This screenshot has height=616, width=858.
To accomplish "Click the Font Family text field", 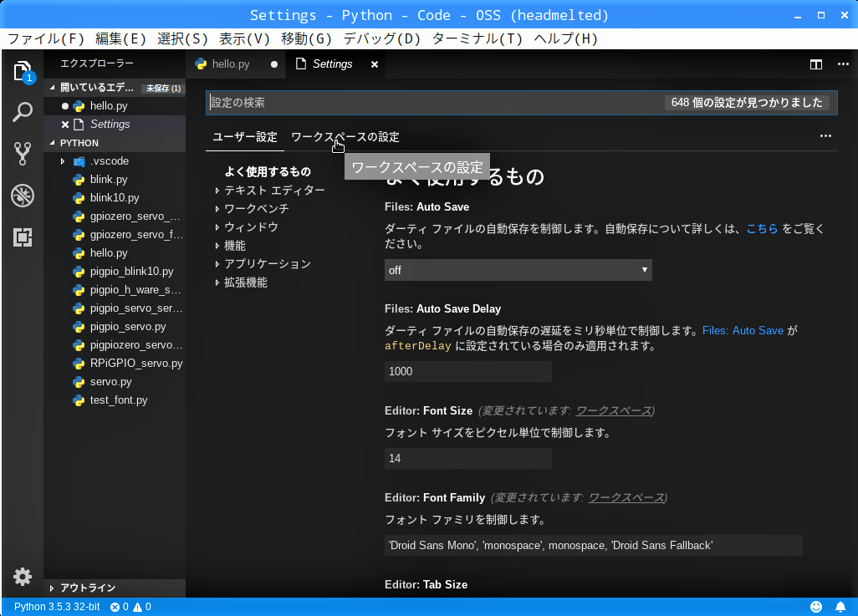I will click(x=593, y=546).
